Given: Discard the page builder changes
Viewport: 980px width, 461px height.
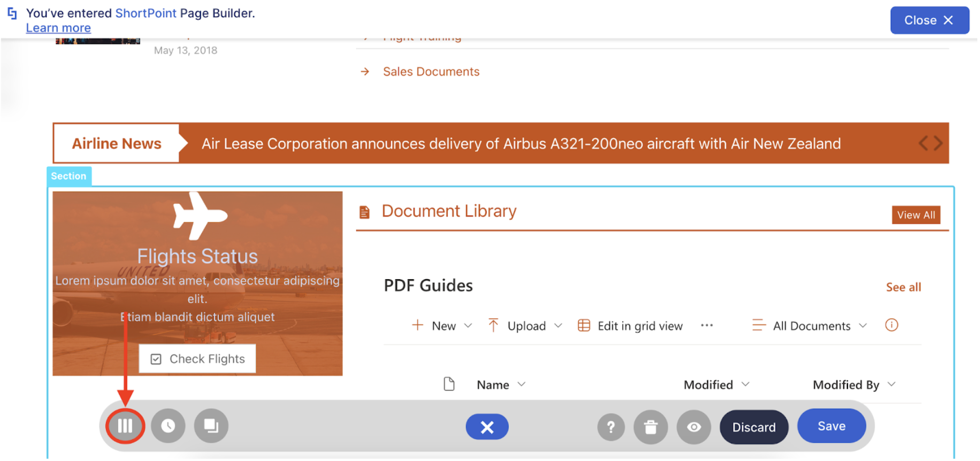Looking at the screenshot, I should [754, 427].
